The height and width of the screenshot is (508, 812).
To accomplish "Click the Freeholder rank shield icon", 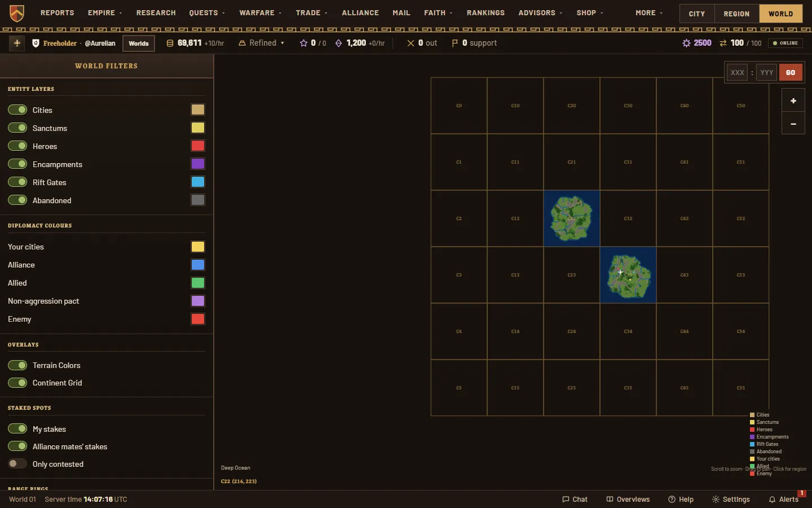I will point(36,43).
